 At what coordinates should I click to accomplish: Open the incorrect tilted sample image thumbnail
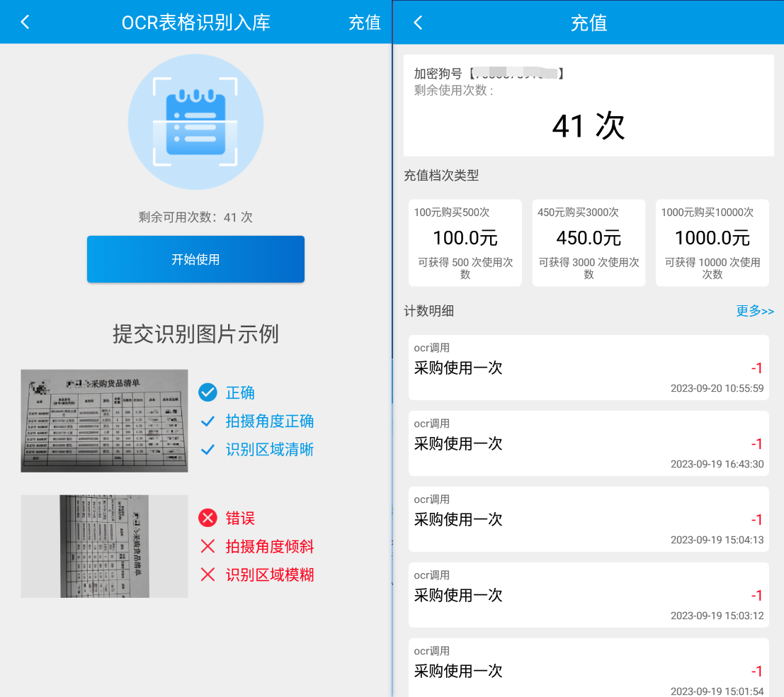pyautogui.click(x=104, y=546)
